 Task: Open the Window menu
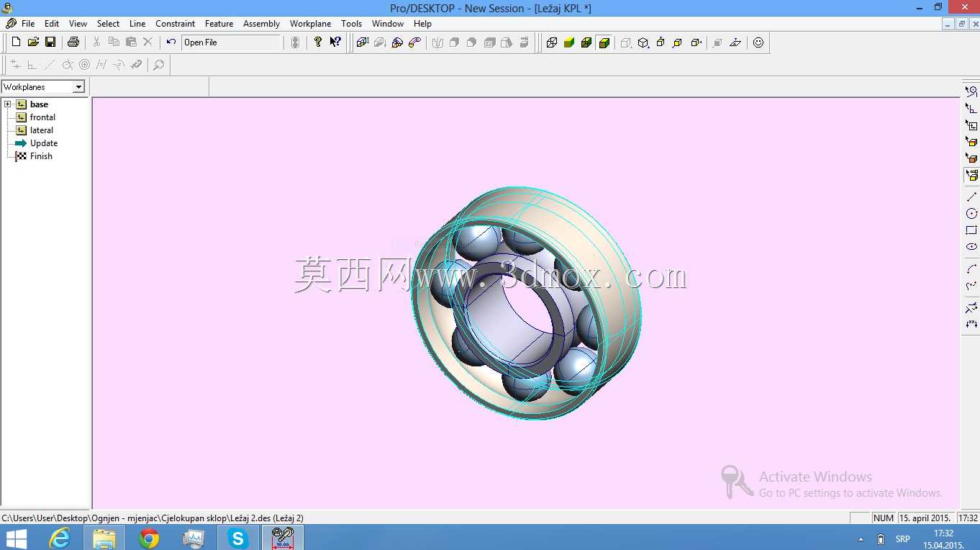[x=388, y=24]
